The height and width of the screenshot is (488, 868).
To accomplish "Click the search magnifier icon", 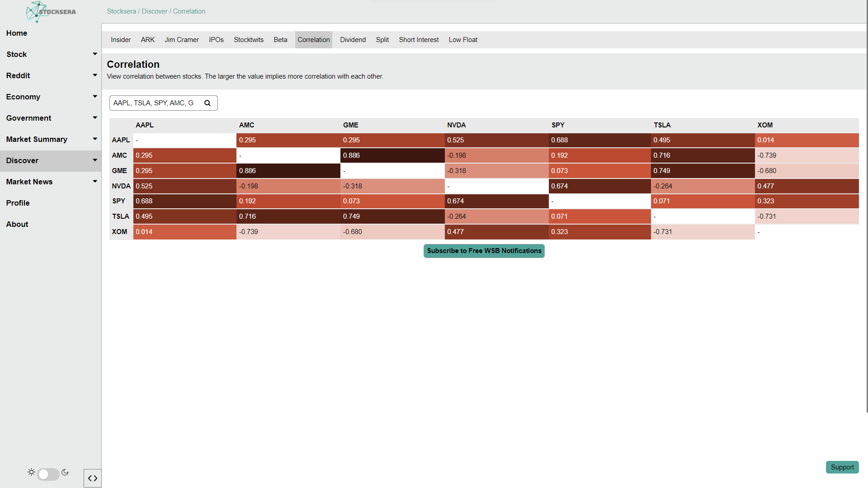I will [x=208, y=103].
